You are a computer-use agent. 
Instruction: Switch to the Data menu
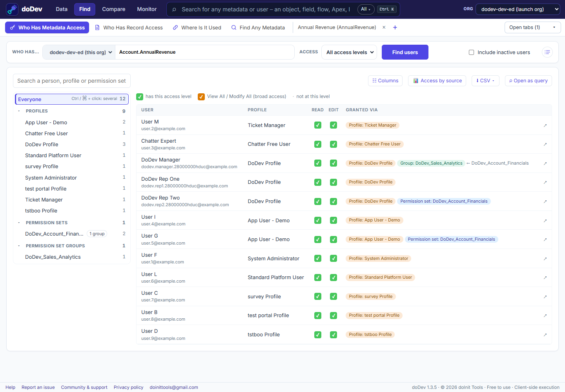pos(62,9)
